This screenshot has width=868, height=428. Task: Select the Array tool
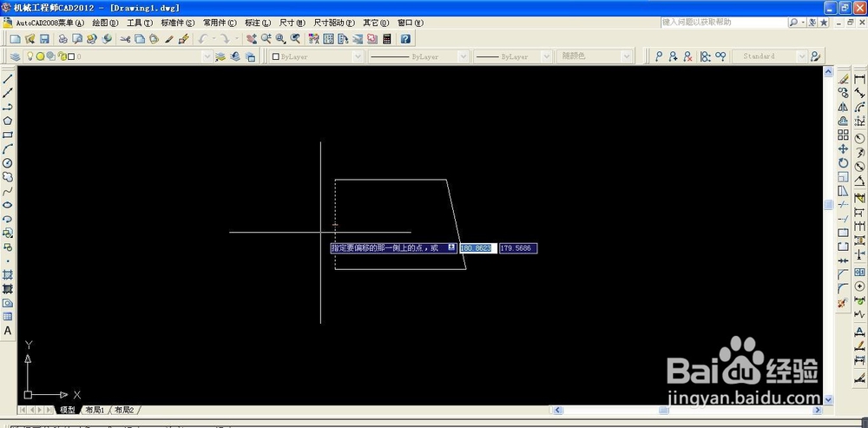pyautogui.click(x=843, y=135)
